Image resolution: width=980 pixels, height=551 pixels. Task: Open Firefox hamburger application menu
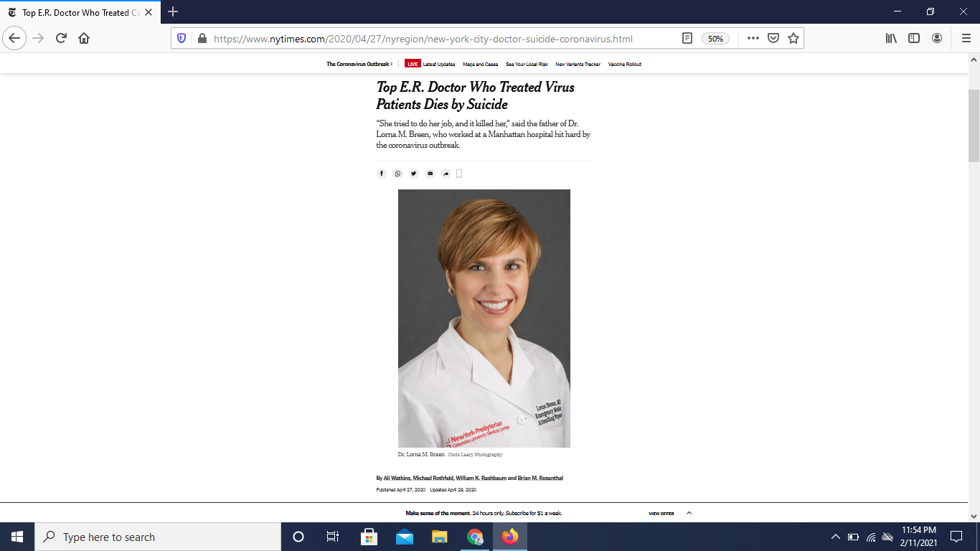tap(966, 39)
